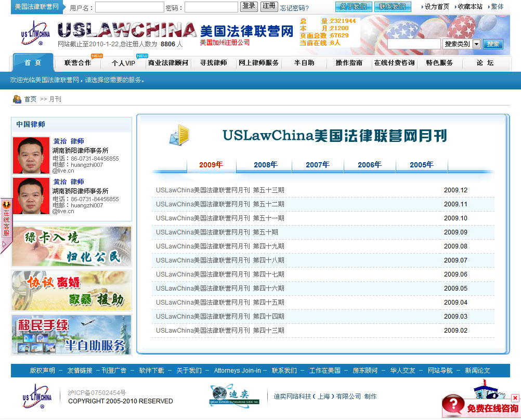521x420 pixels.
Task: Open monthly issue 第五十一期
Action: [220, 218]
